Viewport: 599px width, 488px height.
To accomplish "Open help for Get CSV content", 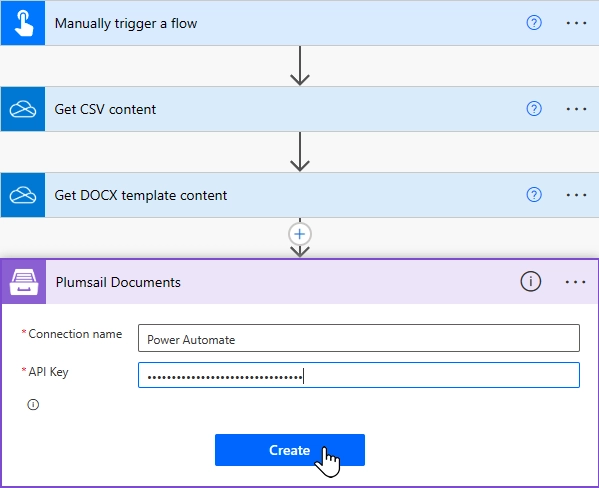I will click(534, 109).
